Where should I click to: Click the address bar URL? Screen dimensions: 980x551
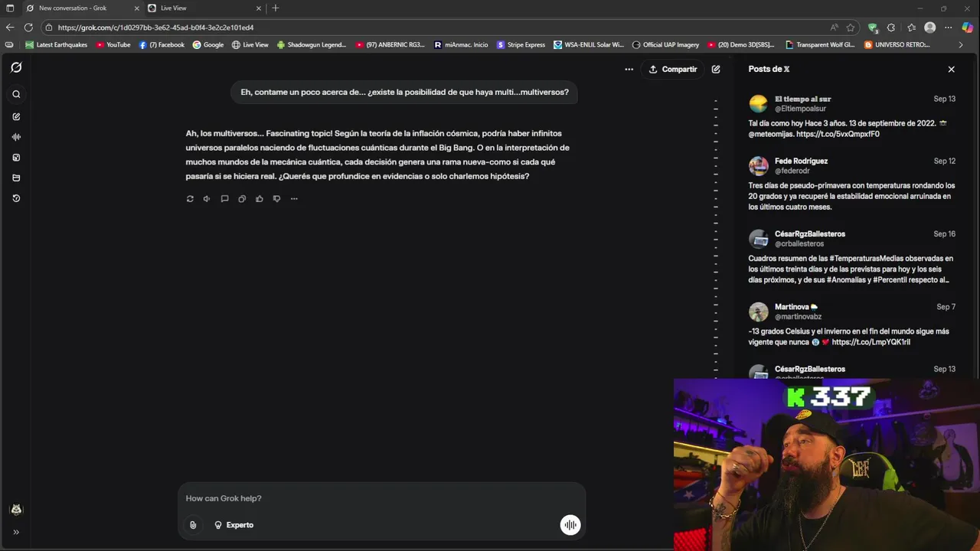tap(155, 28)
